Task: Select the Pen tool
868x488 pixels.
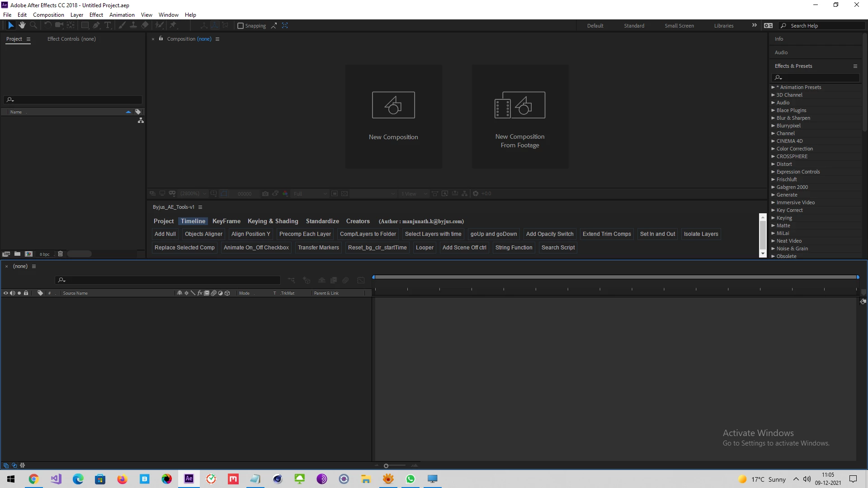Action: click(x=96, y=25)
